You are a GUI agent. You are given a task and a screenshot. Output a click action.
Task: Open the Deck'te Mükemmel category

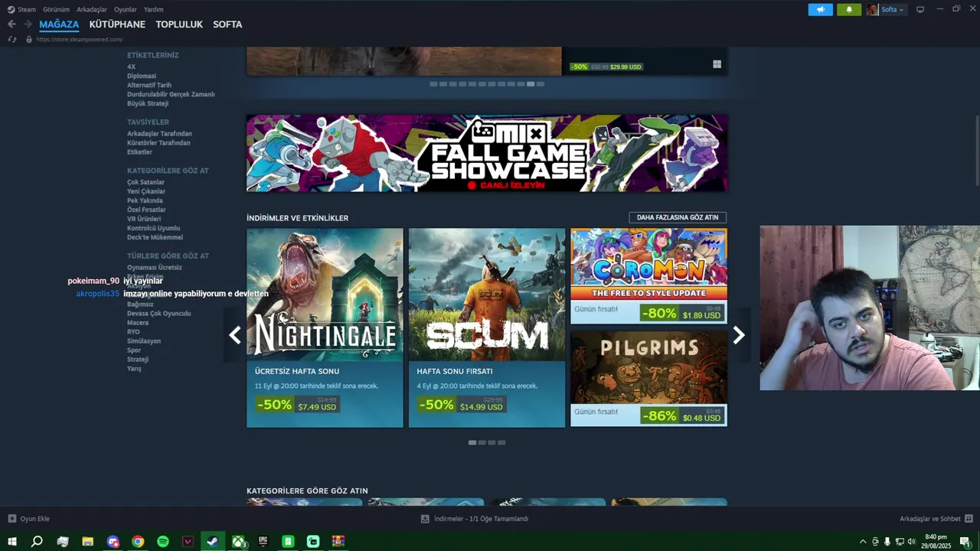pyautogui.click(x=155, y=237)
